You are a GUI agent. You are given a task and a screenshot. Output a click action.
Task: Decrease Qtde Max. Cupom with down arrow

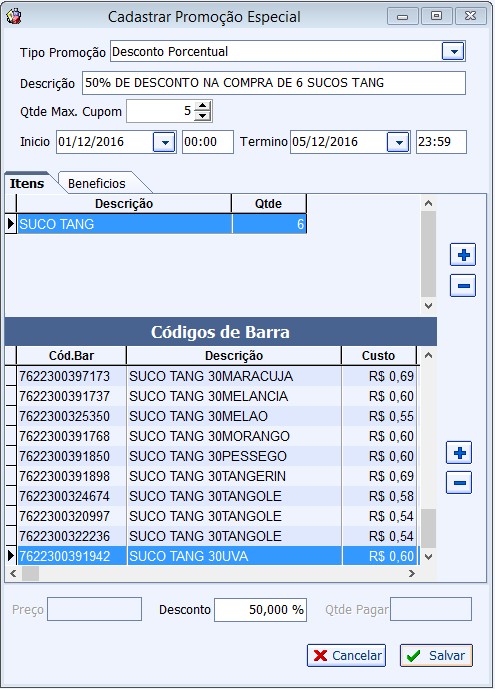pyautogui.click(x=202, y=116)
